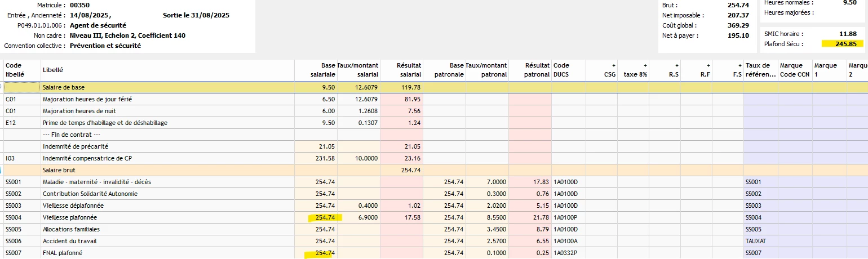Click the Indemnité compensatrice de CP rate 10.0000
This screenshot has width=868, height=259.
[x=365, y=158]
